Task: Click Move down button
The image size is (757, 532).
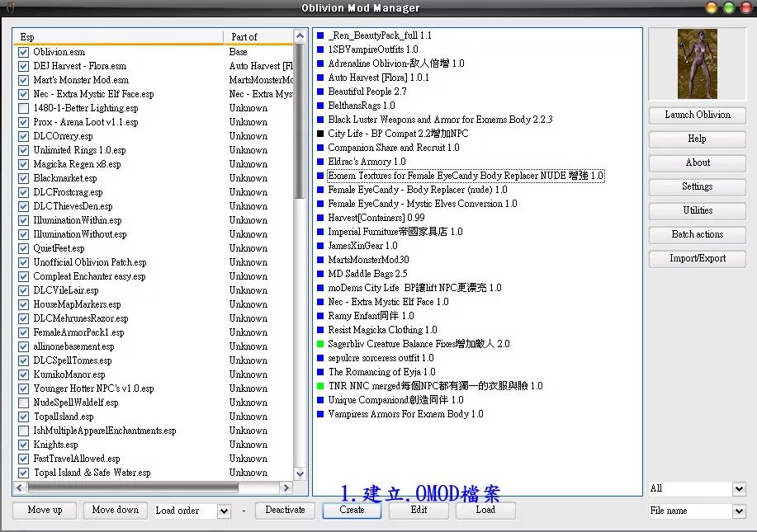Action: click(x=115, y=511)
